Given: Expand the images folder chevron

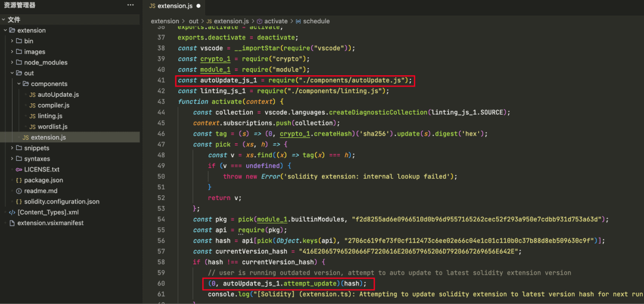Looking at the screenshot, I should pos(12,52).
